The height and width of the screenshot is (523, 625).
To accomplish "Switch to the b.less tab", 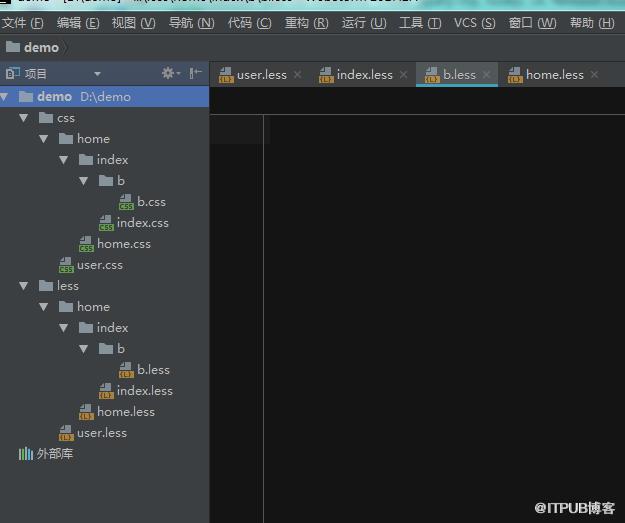I will 459,75.
